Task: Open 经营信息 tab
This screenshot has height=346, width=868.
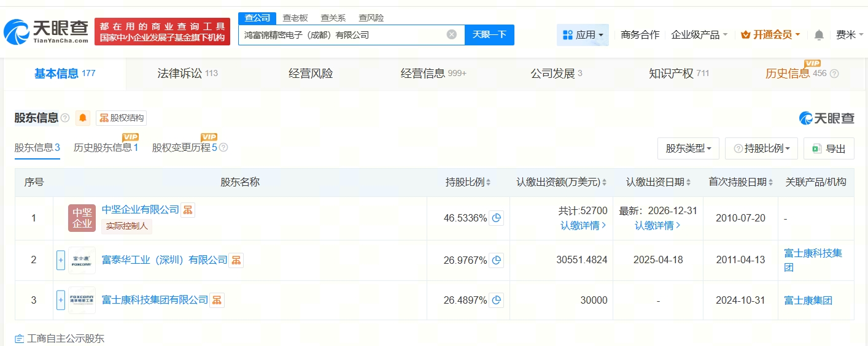Action: [433, 74]
